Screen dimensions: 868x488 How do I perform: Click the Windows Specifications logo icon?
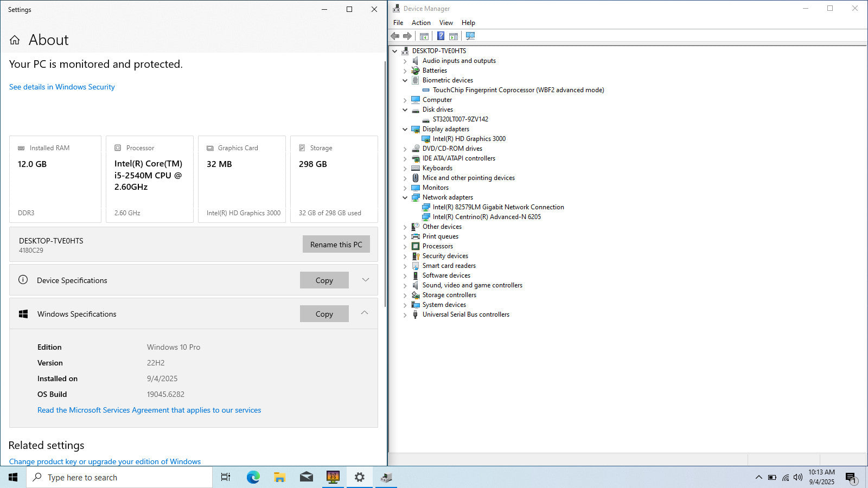23,314
